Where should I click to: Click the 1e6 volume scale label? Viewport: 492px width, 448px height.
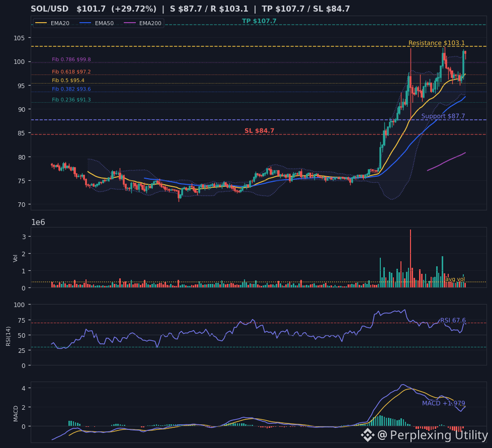38,222
